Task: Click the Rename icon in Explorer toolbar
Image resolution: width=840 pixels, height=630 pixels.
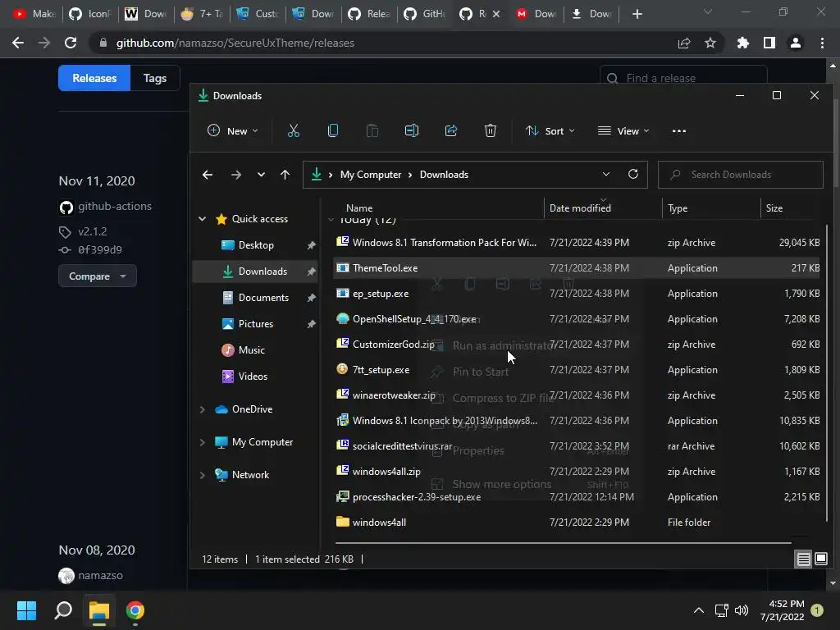Action: point(412,130)
